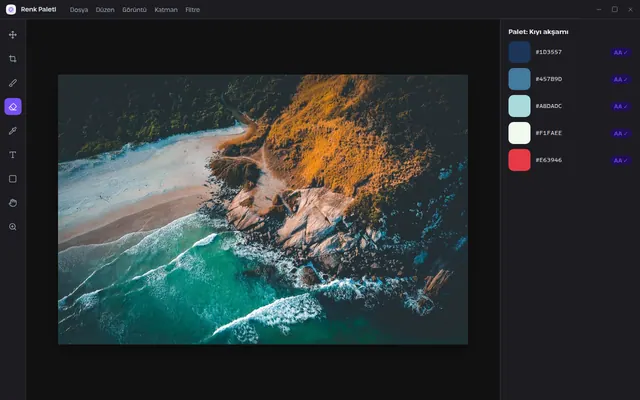Open the Filtre menu
Screen dimensions: 640x400
click(x=193, y=10)
